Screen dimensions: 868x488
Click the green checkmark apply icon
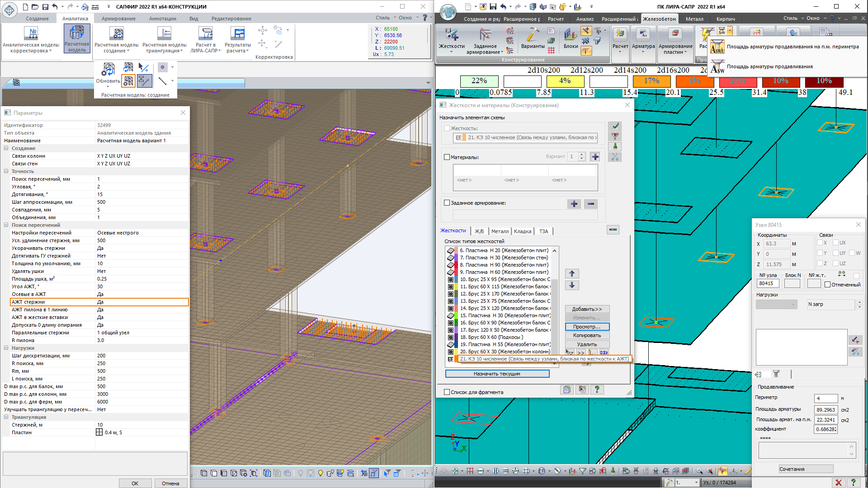pyautogui.click(x=615, y=126)
